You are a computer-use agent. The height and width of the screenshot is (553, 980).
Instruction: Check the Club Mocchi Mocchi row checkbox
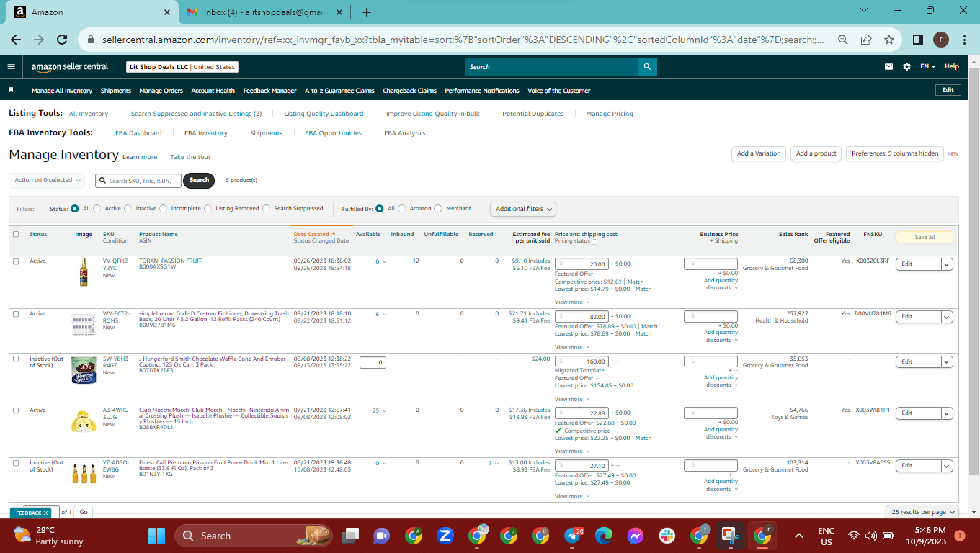pos(16,410)
